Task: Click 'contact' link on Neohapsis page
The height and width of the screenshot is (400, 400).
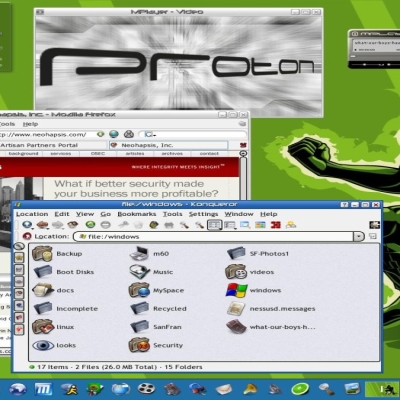Action: (x=209, y=154)
